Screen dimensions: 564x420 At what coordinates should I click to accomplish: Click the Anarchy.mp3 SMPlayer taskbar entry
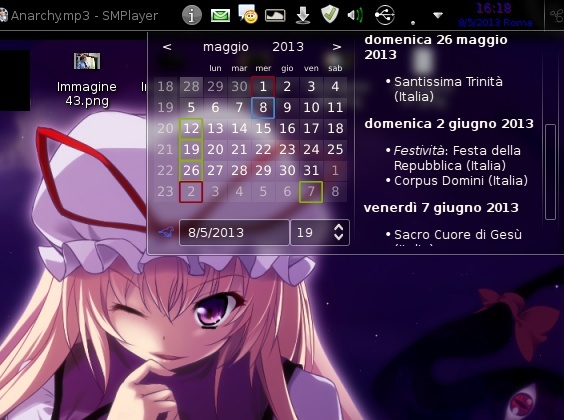[79, 15]
